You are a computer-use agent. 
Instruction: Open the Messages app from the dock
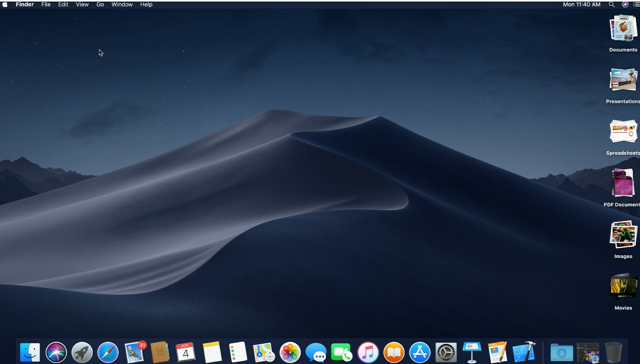[316, 352]
